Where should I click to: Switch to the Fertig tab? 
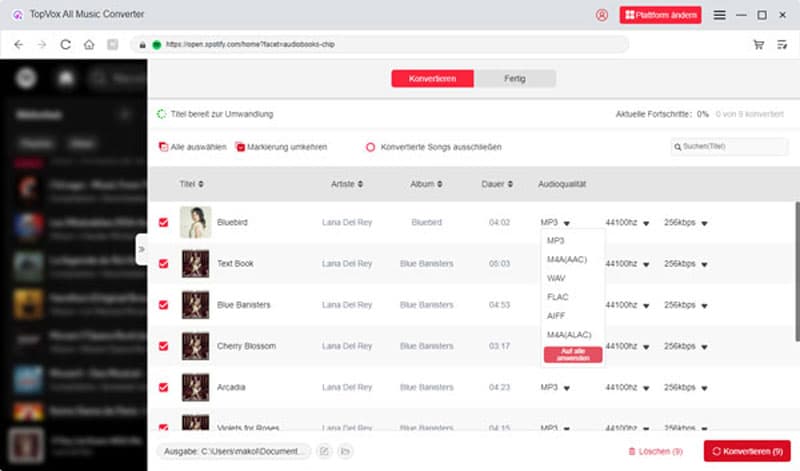pos(514,78)
